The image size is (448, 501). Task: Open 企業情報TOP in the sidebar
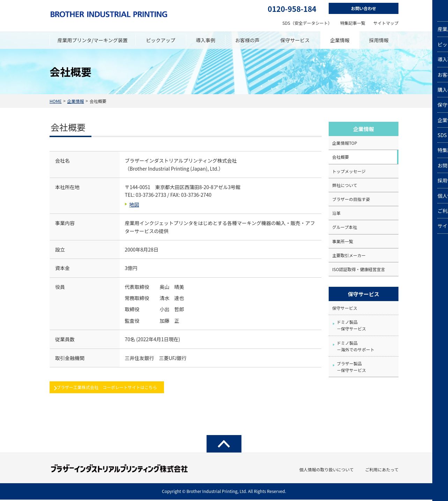363,143
